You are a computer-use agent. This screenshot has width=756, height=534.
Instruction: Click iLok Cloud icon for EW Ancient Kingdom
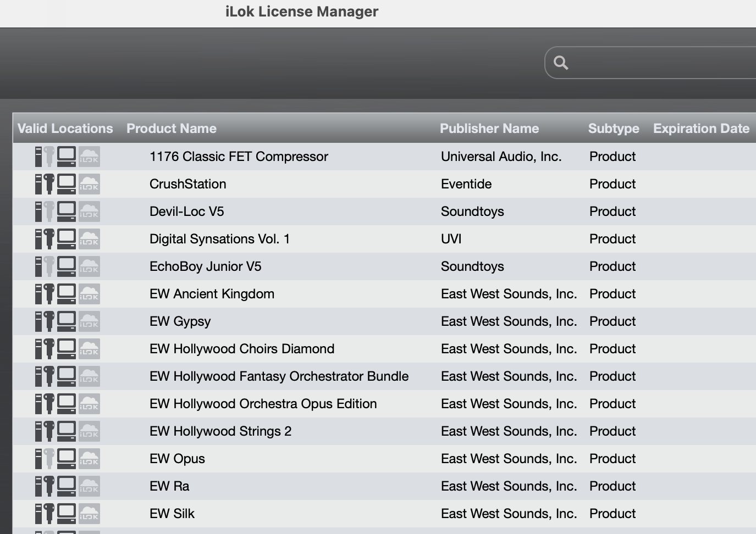tap(89, 294)
